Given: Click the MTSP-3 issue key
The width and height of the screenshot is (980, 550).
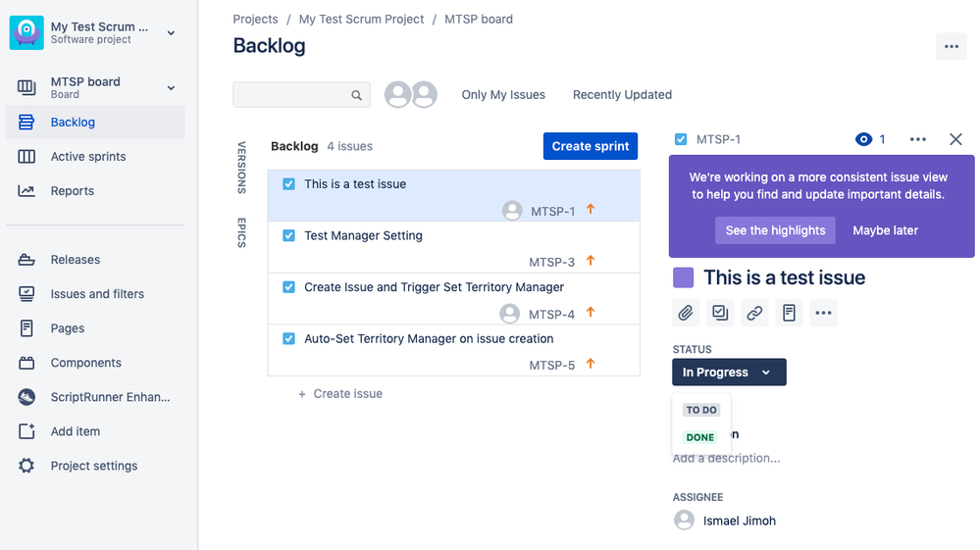Looking at the screenshot, I should 552,262.
